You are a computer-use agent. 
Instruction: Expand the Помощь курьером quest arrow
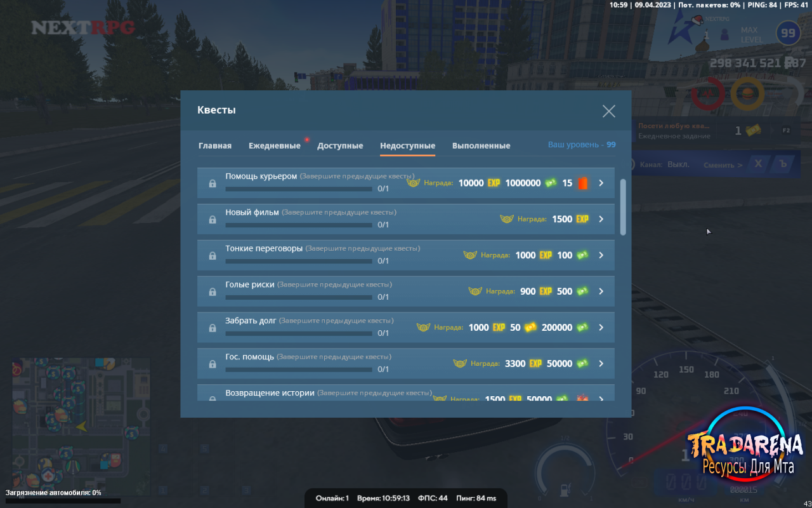[x=601, y=183]
